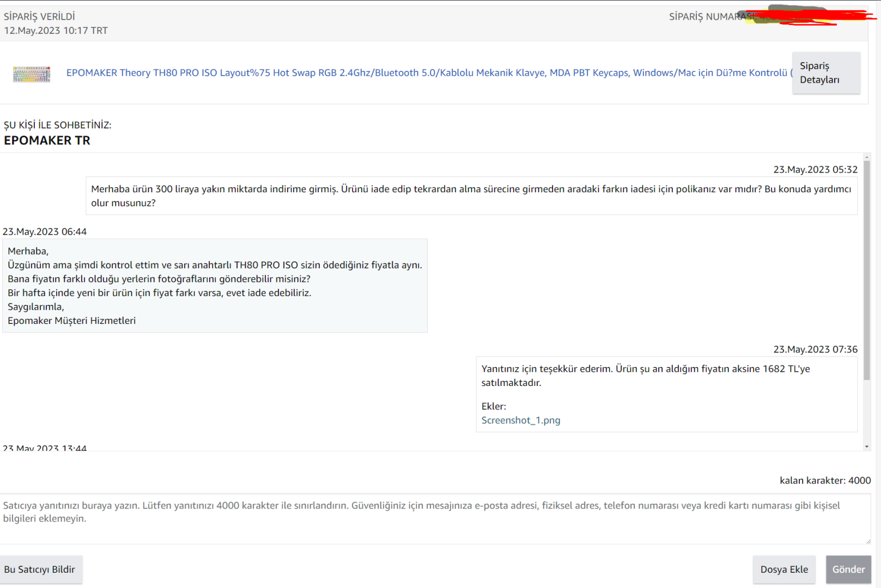Click the text area resize handle
Image resolution: width=881 pixels, height=588 pixels.
click(868, 541)
